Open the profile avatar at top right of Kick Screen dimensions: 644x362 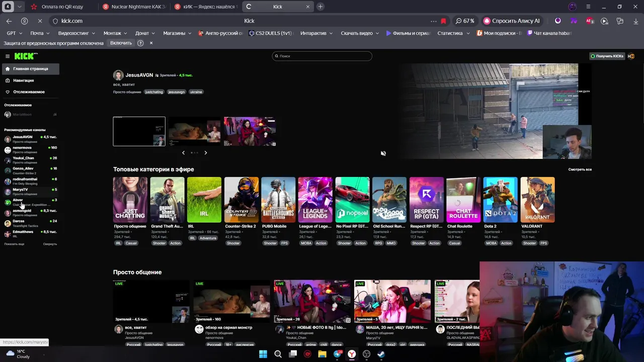tap(631, 56)
